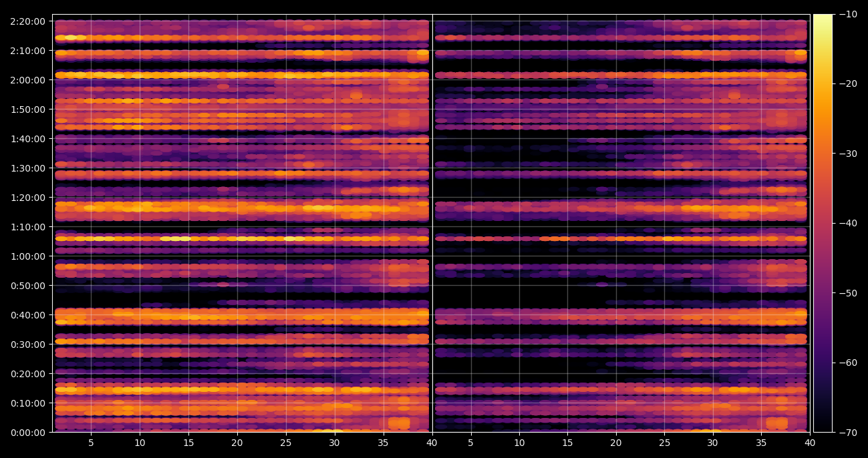Screen dimensions: 868x458
Task: Click x-axis label 40 under right heatmap
Action: point(810,442)
